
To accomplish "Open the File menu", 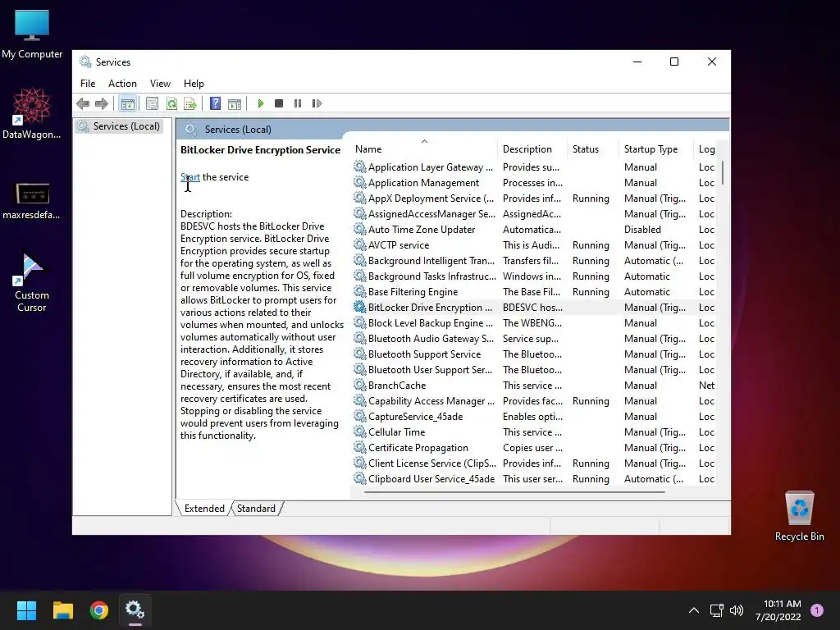I will [x=88, y=84].
